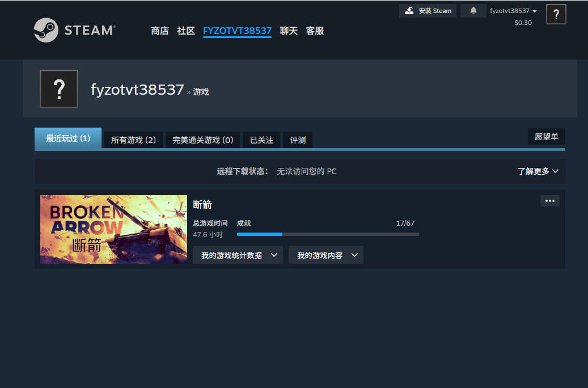
Task: Select the 完美通关游戏 (0) tab
Action: (x=202, y=140)
